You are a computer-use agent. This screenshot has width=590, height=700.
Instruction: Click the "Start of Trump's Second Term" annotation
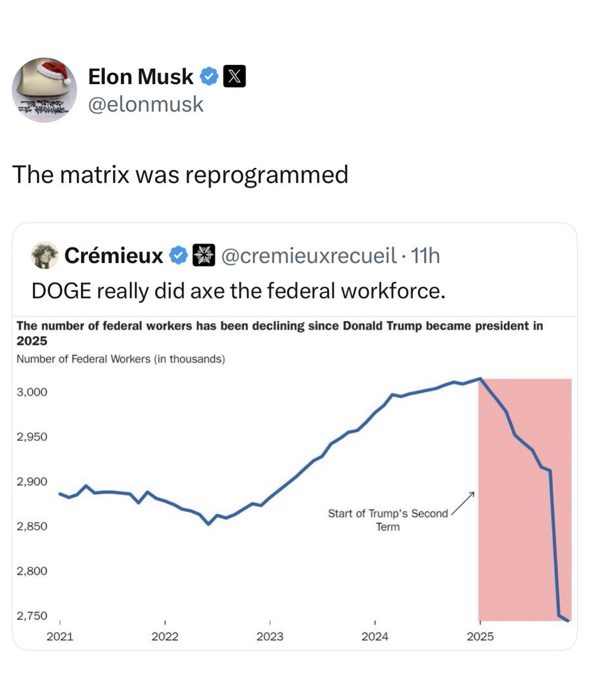(x=388, y=520)
